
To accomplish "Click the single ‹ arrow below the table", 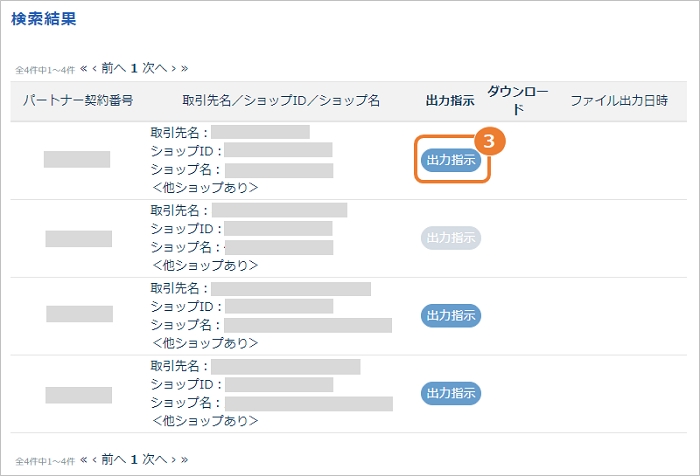I will (x=94, y=459).
